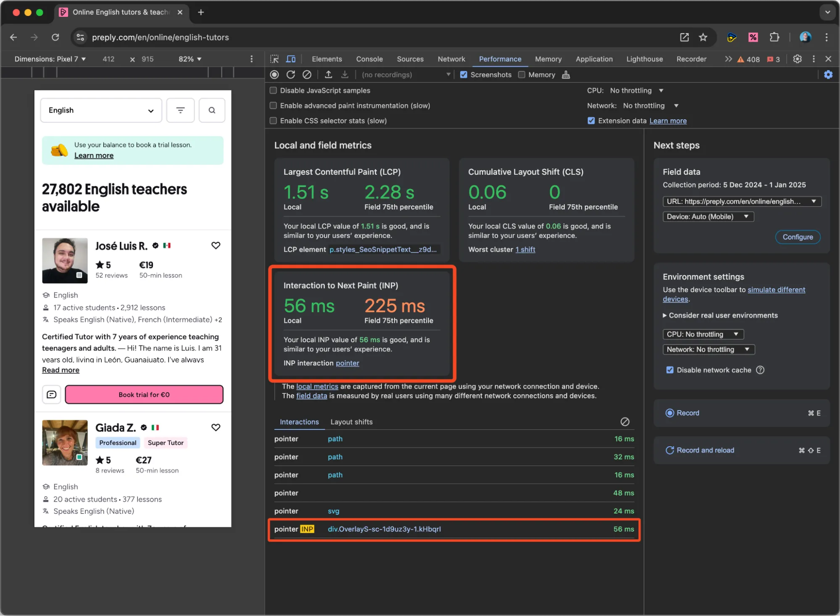
Task: Switch to the Network tab
Action: (x=451, y=59)
